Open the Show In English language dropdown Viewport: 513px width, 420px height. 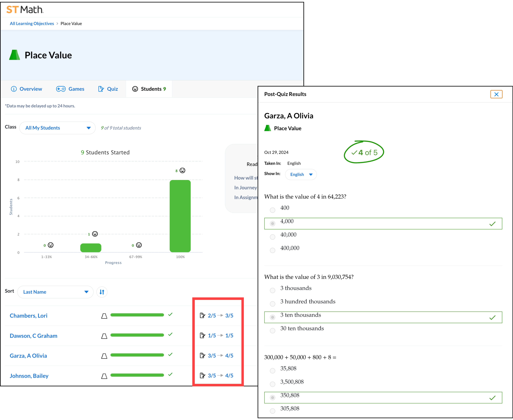click(x=301, y=174)
